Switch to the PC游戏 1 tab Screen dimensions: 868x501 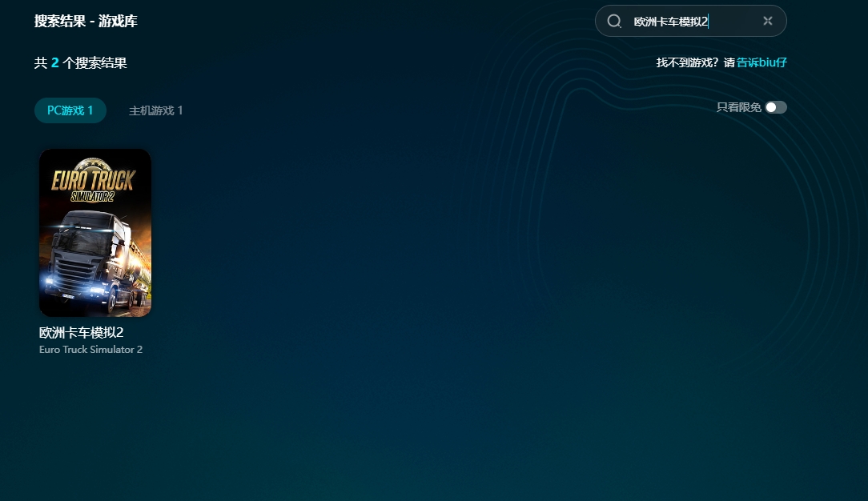click(70, 110)
